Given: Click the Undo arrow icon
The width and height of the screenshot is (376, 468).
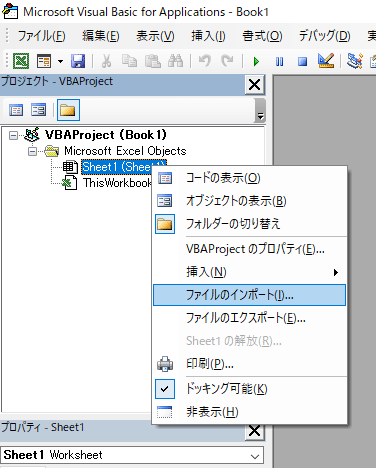Looking at the screenshot, I should (204, 61).
